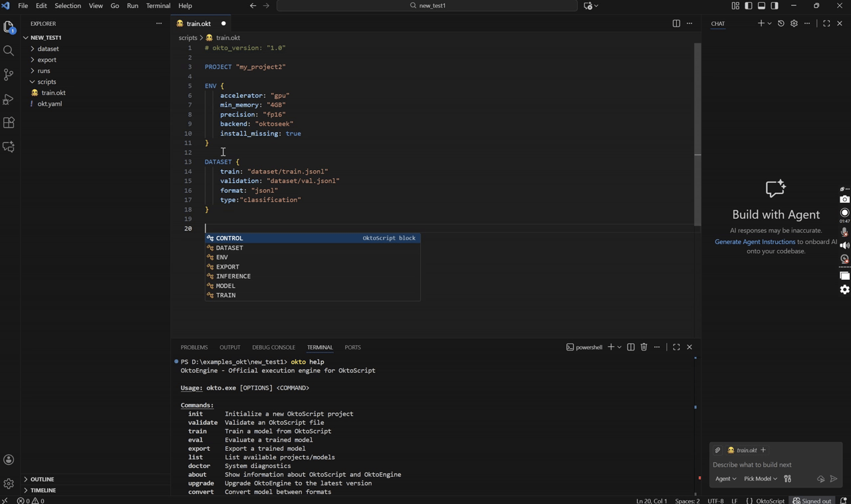Open the Agent mode dropdown

(x=724, y=478)
